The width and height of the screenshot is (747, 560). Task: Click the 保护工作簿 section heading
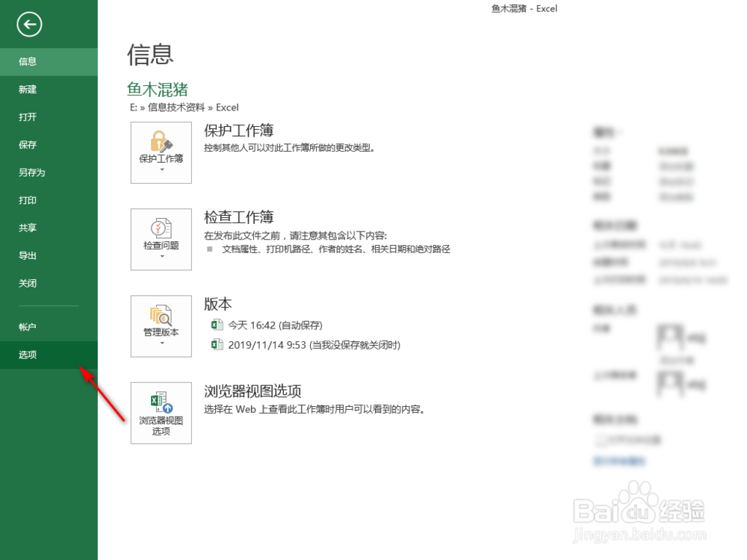tap(239, 131)
